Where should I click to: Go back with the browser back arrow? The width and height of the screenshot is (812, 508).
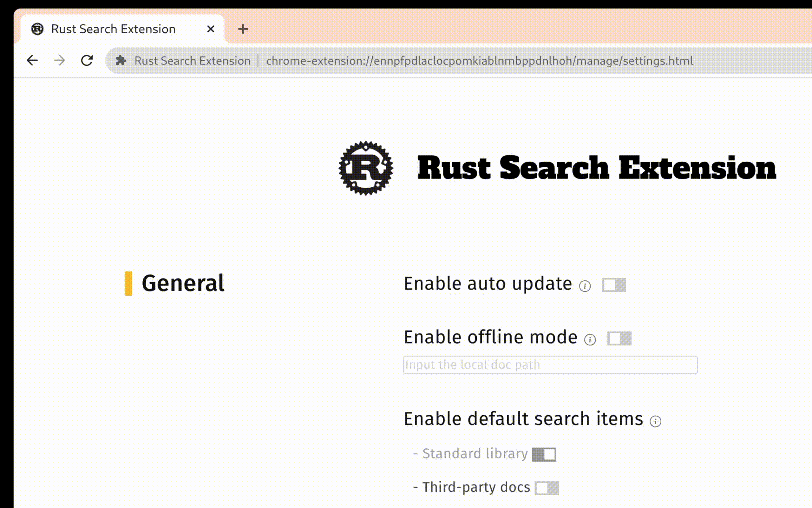point(32,60)
